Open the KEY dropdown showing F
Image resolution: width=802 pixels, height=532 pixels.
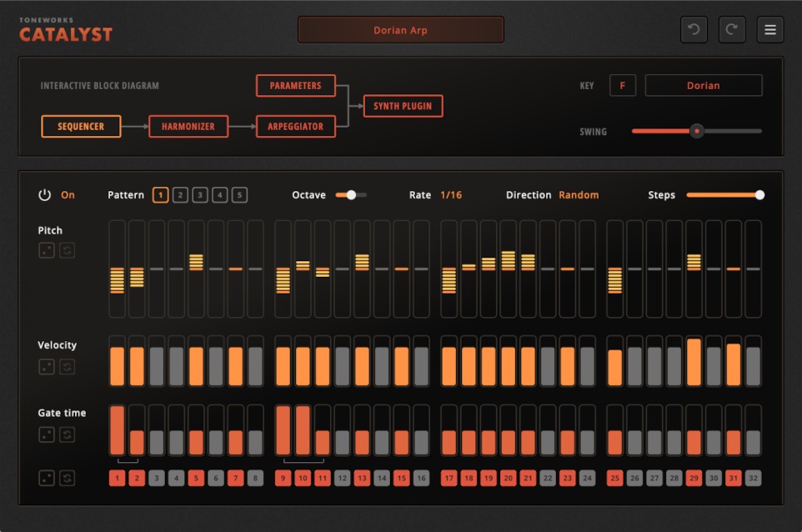click(x=623, y=85)
